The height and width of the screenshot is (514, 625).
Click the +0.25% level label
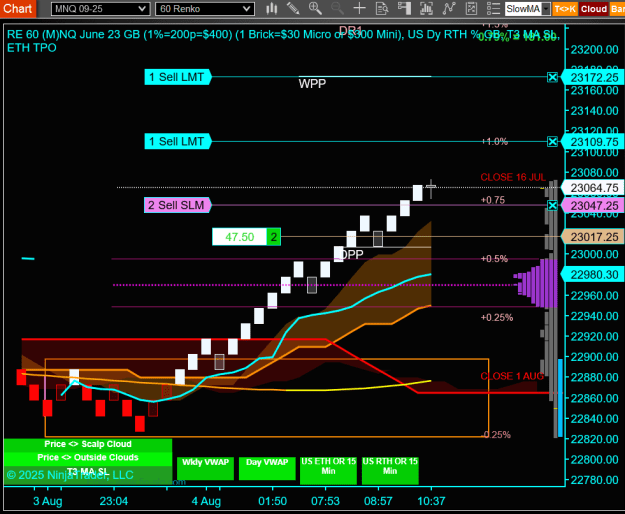[x=497, y=318]
